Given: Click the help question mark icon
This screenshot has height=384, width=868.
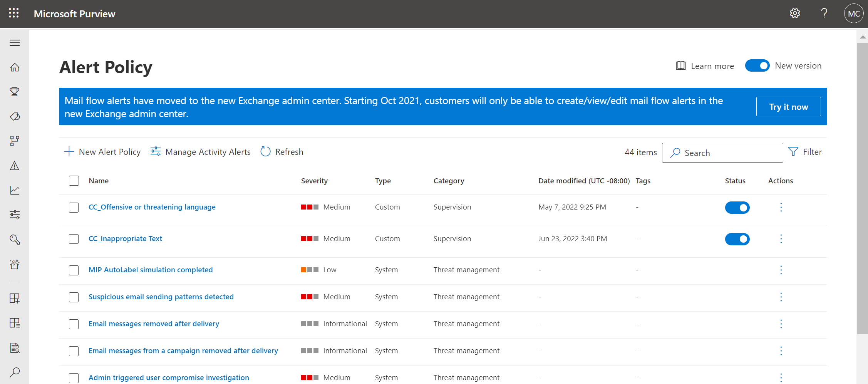Looking at the screenshot, I should (824, 13).
